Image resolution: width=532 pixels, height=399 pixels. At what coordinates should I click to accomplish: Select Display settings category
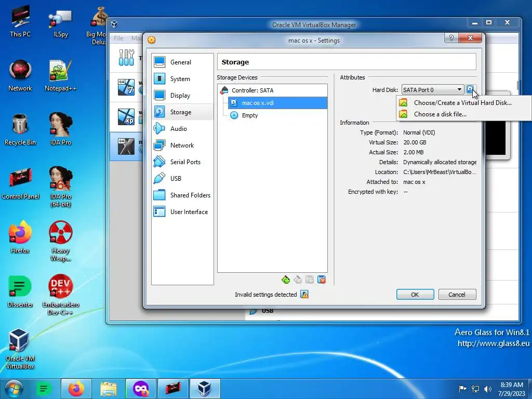click(182, 96)
